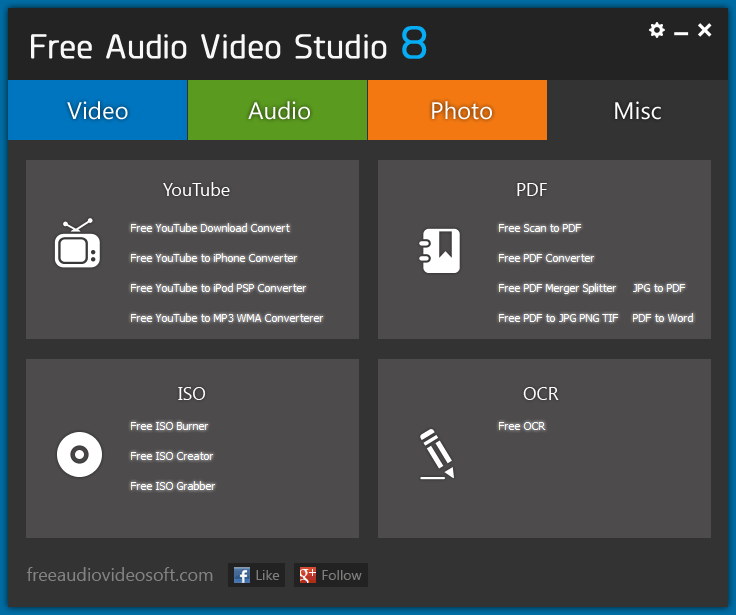This screenshot has height=615, width=736.
Task: Launch Free Scan to PDF
Action: (x=540, y=228)
